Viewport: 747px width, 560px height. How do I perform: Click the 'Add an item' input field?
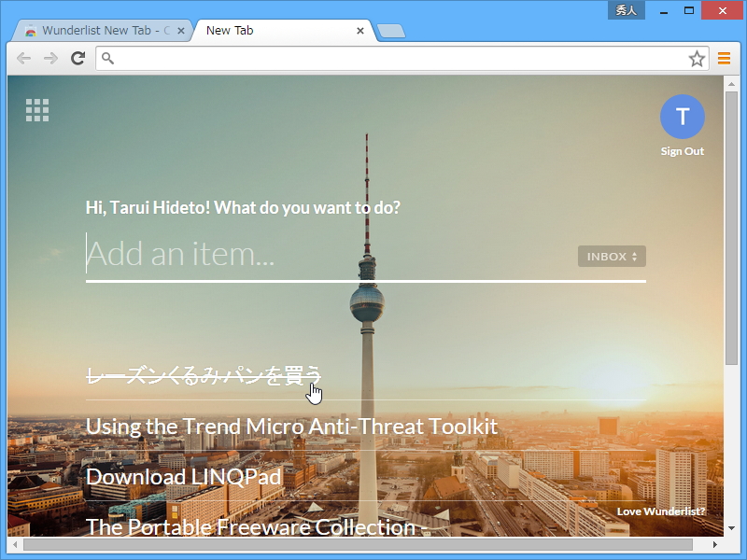(280, 254)
